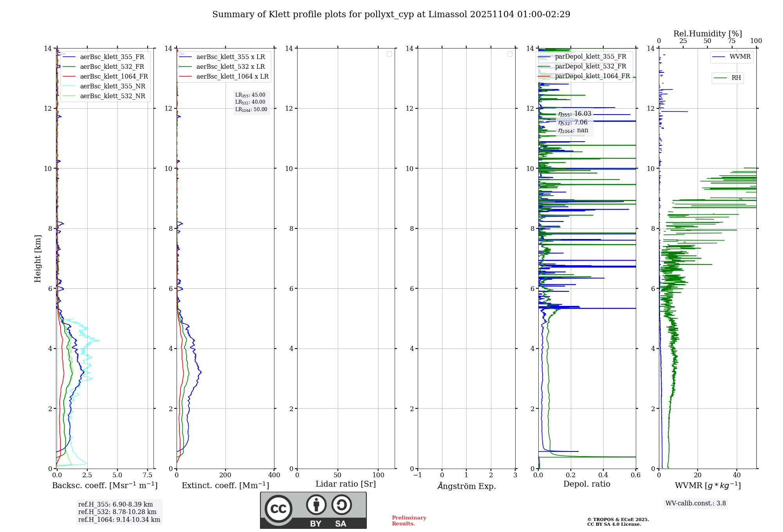Viewport: 783px width, 532px height.
Task: Click the empty legend box in Lidar ratio plot
Action: tap(389, 54)
